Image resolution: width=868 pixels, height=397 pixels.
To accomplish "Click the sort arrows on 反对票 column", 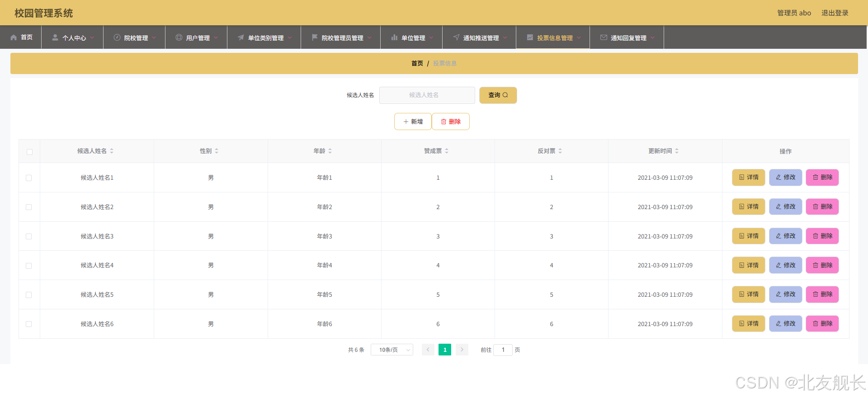I will point(560,151).
